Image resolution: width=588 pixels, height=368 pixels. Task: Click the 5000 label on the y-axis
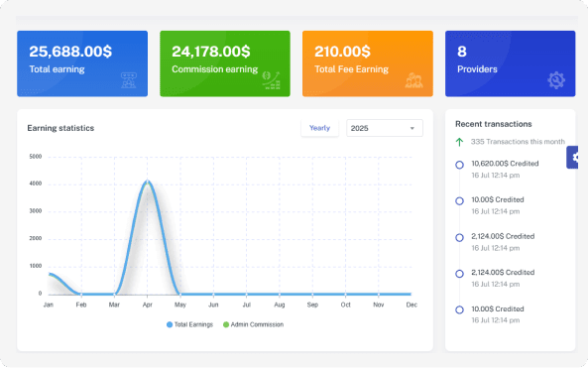tap(36, 157)
